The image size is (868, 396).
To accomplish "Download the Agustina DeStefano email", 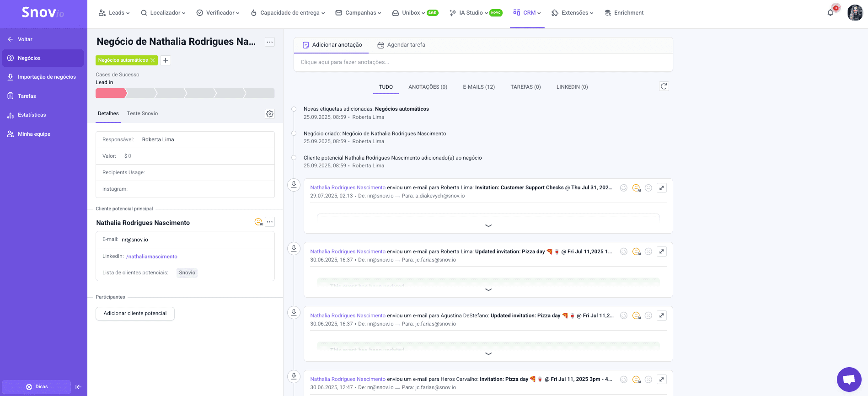I will click(294, 313).
